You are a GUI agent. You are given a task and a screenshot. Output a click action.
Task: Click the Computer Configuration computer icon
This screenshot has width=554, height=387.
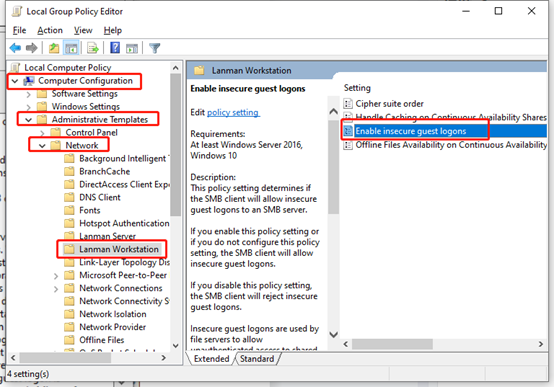[29, 81]
